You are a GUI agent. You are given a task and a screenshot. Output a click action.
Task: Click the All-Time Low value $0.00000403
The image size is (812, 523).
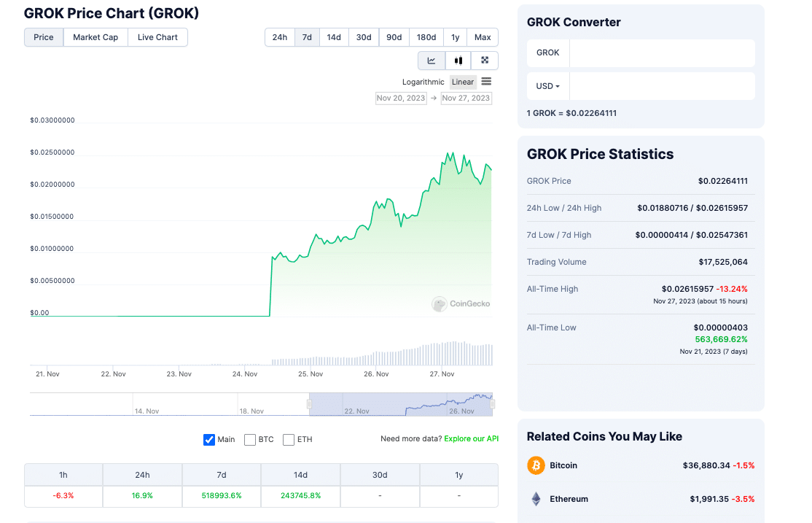(720, 328)
